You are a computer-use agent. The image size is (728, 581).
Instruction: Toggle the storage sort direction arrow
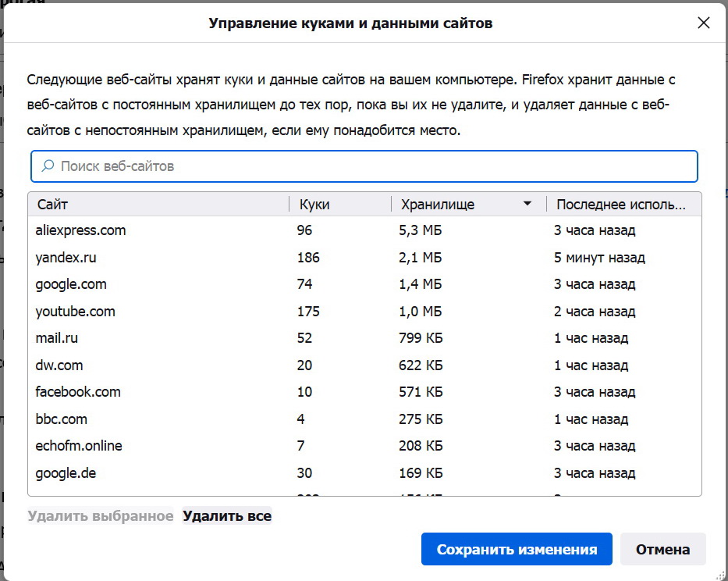(527, 204)
